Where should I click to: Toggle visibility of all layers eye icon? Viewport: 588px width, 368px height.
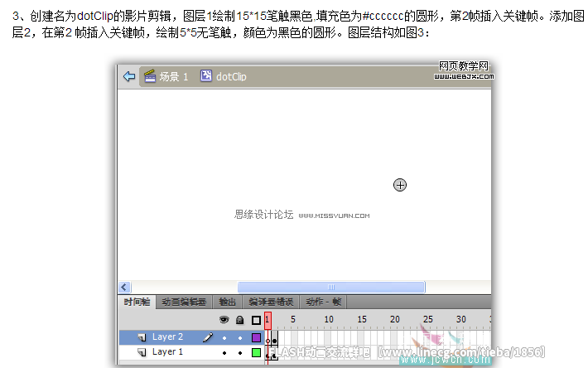click(224, 320)
